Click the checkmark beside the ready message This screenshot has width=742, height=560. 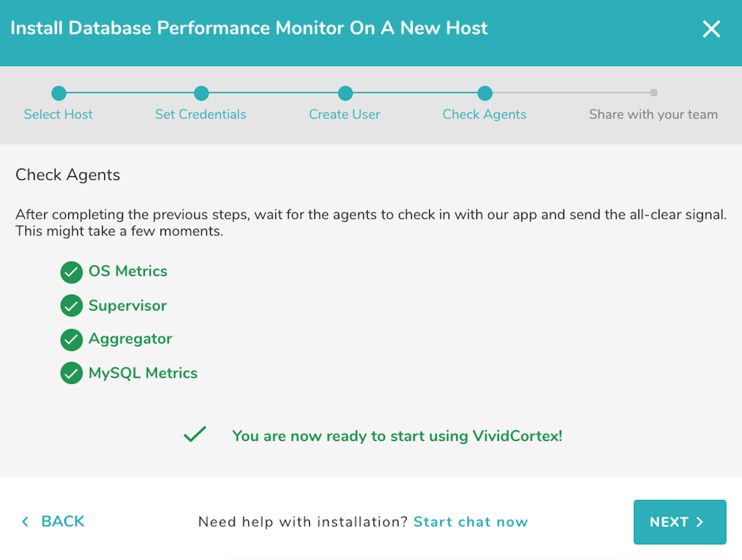pos(195,435)
